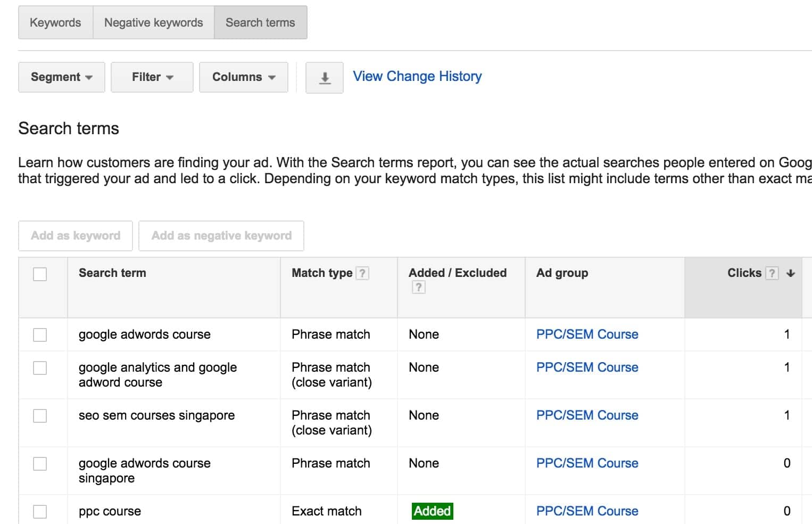Open Match type help question mark
The image size is (812, 524).
click(x=362, y=273)
